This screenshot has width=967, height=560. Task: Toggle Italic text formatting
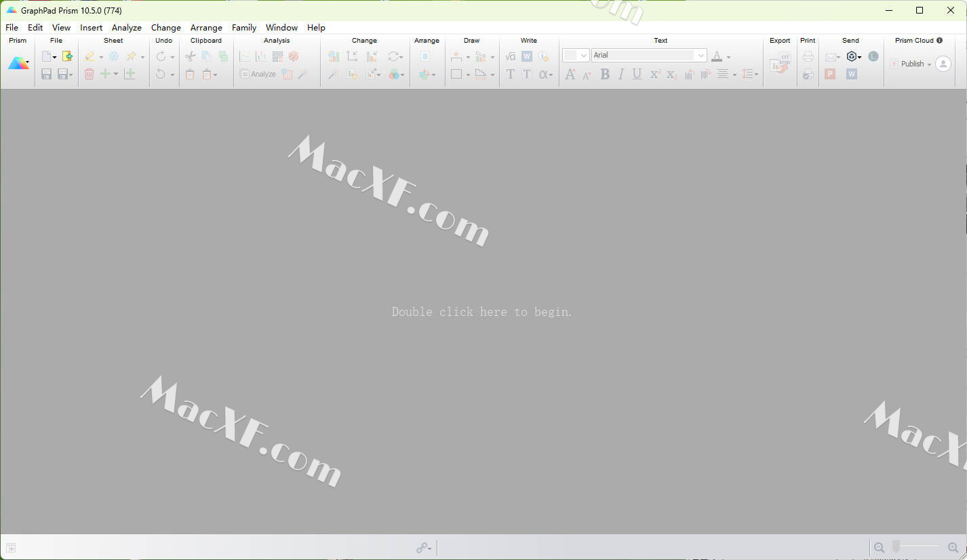point(621,74)
